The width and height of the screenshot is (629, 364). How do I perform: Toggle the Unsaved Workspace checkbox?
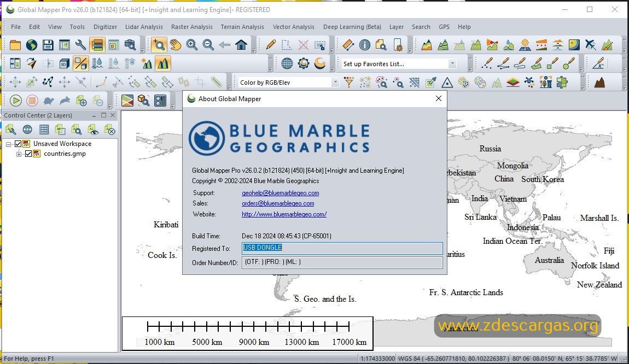point(18,144)
